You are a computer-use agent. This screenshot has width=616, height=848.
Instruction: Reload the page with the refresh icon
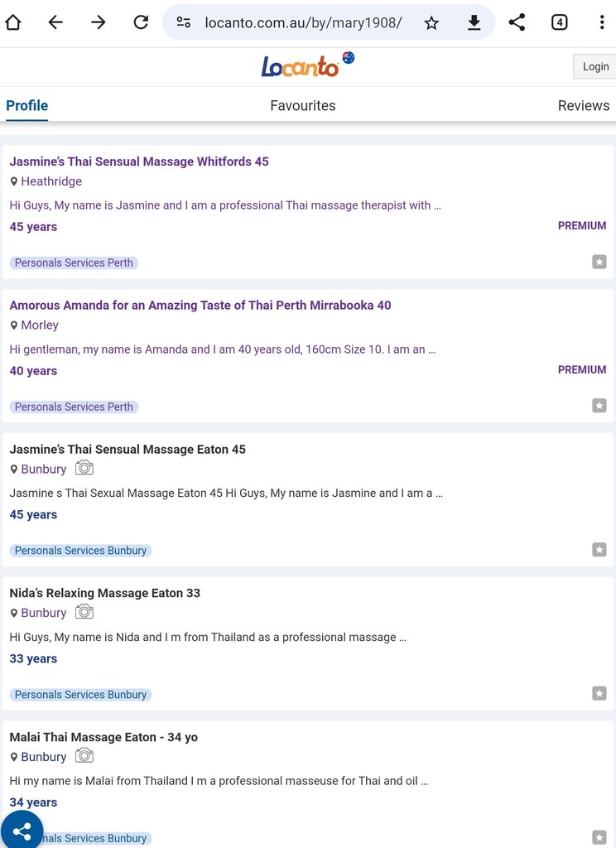[x=141, y=22]
